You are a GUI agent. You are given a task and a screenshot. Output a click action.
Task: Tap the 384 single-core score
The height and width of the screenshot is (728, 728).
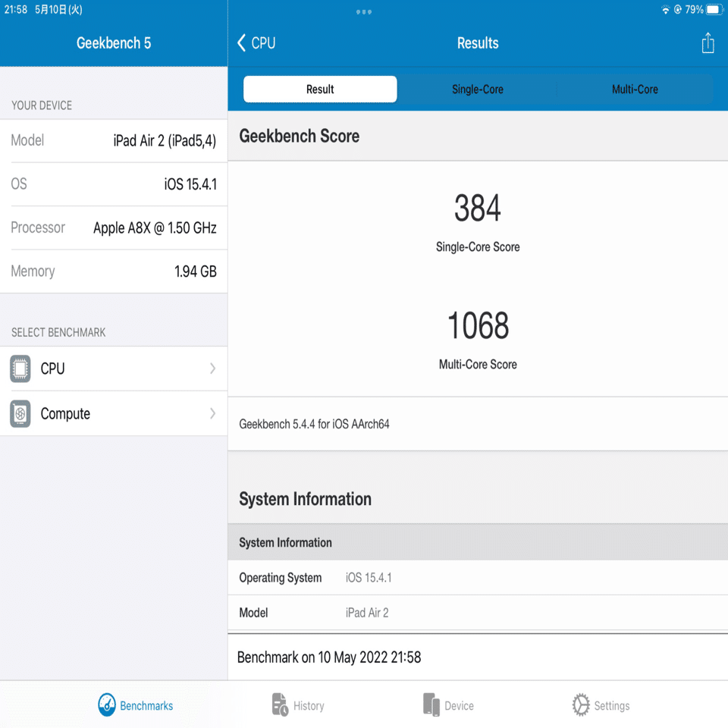coord(478,208)
